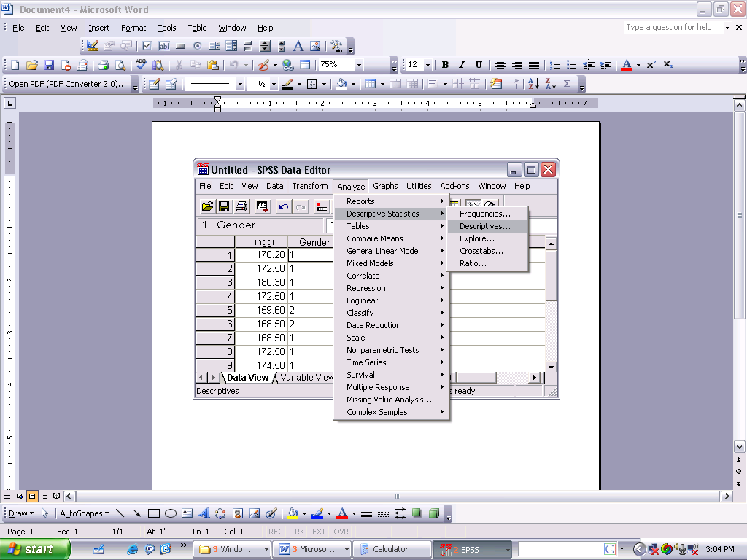This screenshot has height=560, width=747.
Task: Click the Design Mode icon in Forms toolbar
Action: (93, 46)
